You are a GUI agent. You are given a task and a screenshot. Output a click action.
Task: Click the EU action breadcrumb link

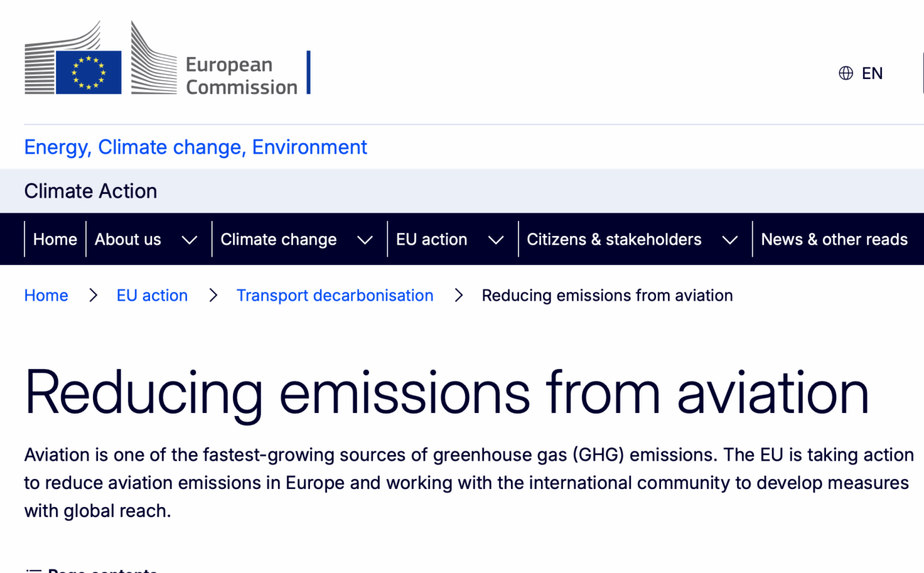click(x=152, y=296)
